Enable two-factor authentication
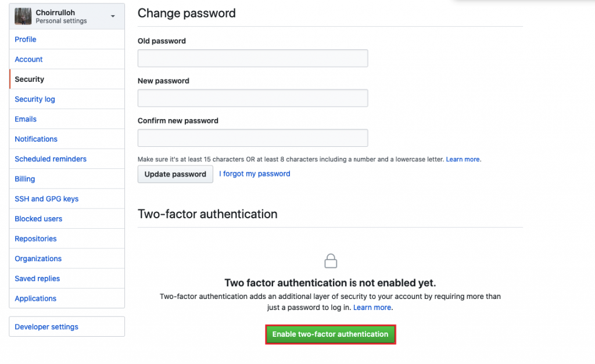 [x=330, y=334]
